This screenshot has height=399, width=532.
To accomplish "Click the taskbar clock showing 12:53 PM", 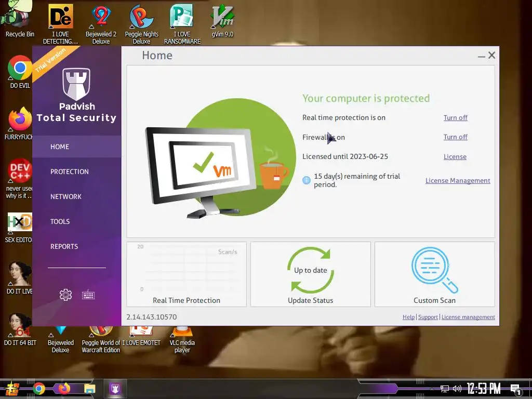I will (x=484, y=389).
